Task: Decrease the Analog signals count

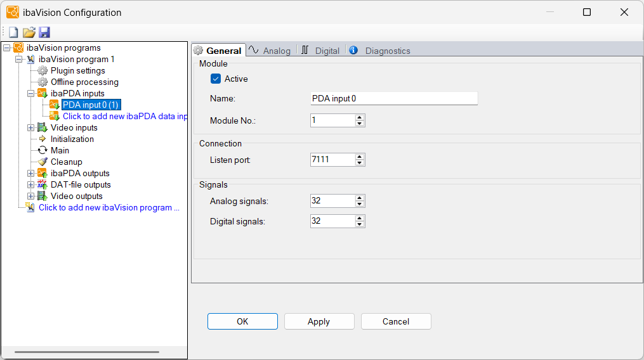Action: pos(359,204)
